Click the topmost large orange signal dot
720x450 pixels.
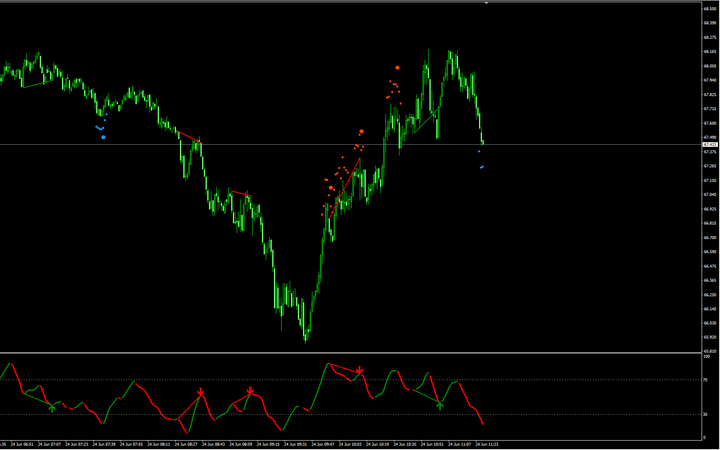(397, 67)
